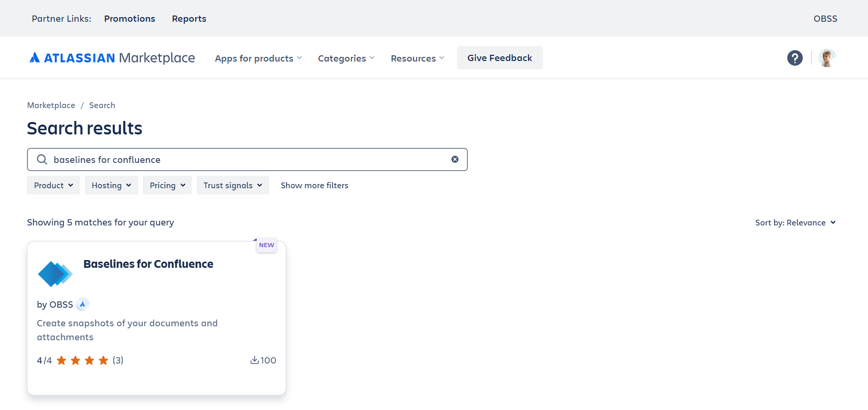
Task: Expand the Resources menu
Action: [417, 58]
